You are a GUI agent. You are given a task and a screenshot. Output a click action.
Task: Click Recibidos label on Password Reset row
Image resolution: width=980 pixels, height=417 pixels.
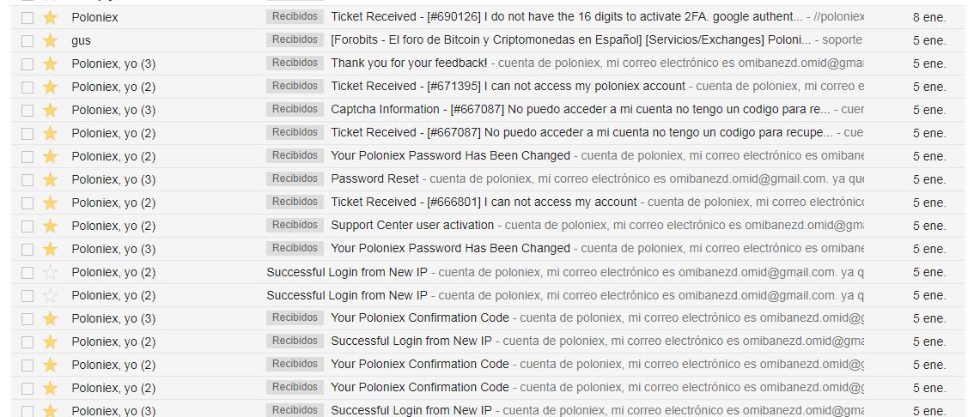[x=295, y=178]
